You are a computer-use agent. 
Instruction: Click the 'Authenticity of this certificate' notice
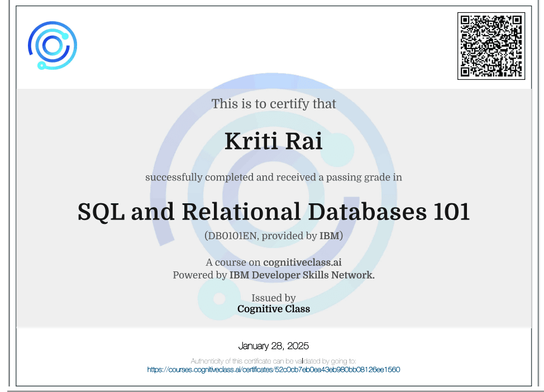(273, 361)
